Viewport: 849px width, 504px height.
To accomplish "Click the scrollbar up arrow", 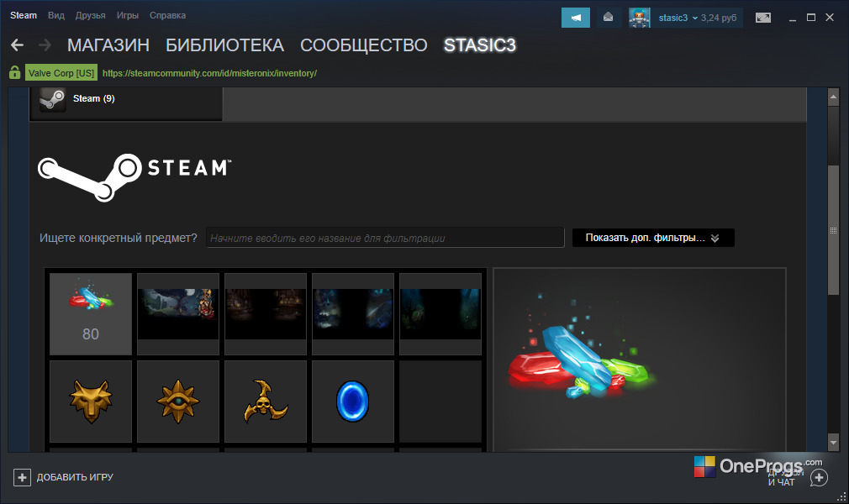I will click(833, 97).
